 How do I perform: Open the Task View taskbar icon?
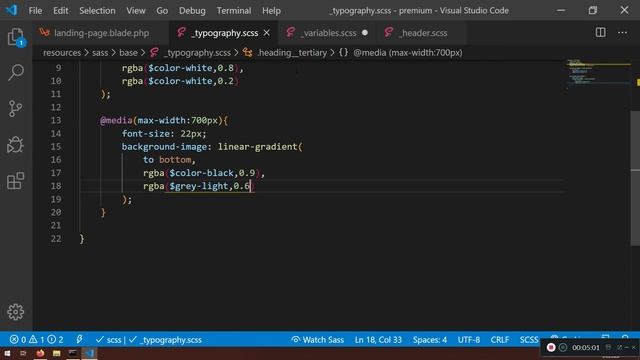point(23,353)
